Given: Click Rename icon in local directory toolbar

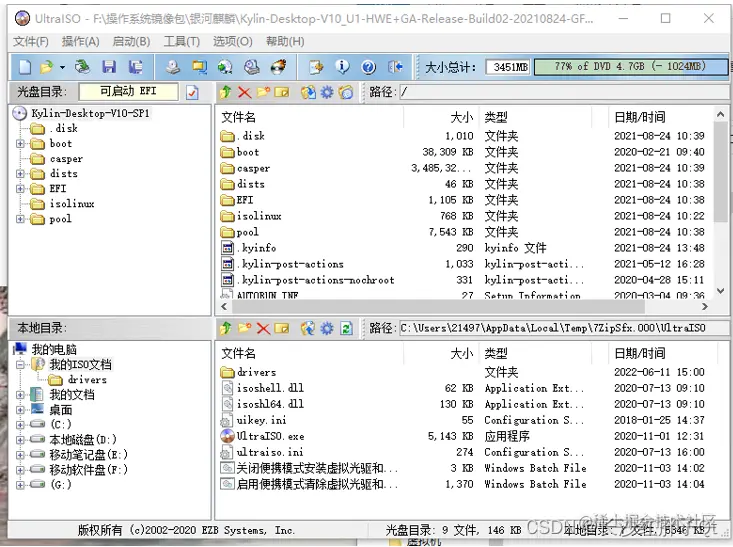Looking at the screenshot, I should [282, 328].
